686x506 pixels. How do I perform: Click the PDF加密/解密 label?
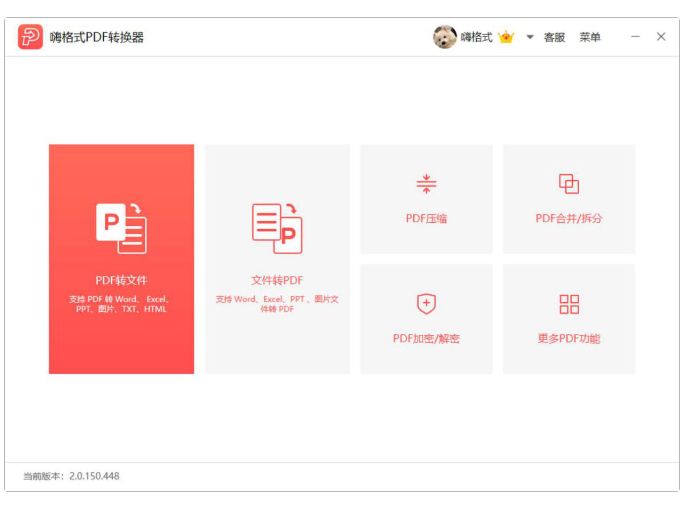coord(426,338)
